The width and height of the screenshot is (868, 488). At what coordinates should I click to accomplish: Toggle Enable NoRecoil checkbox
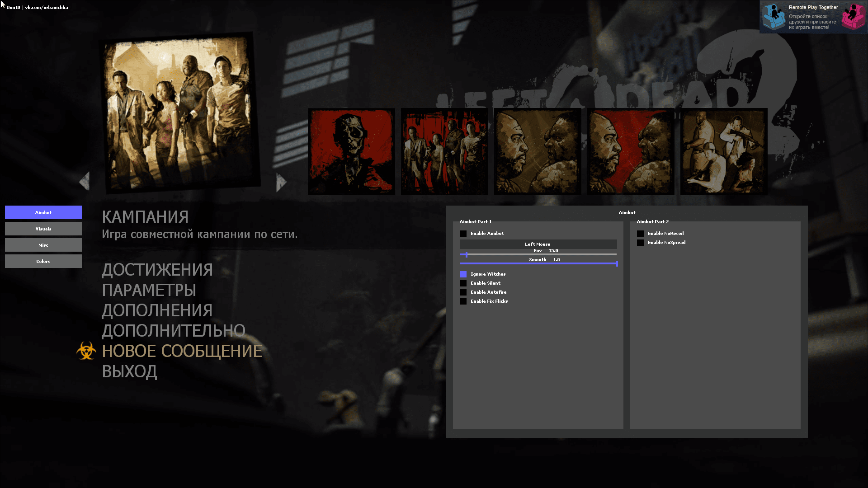click(x=640, y=234)
